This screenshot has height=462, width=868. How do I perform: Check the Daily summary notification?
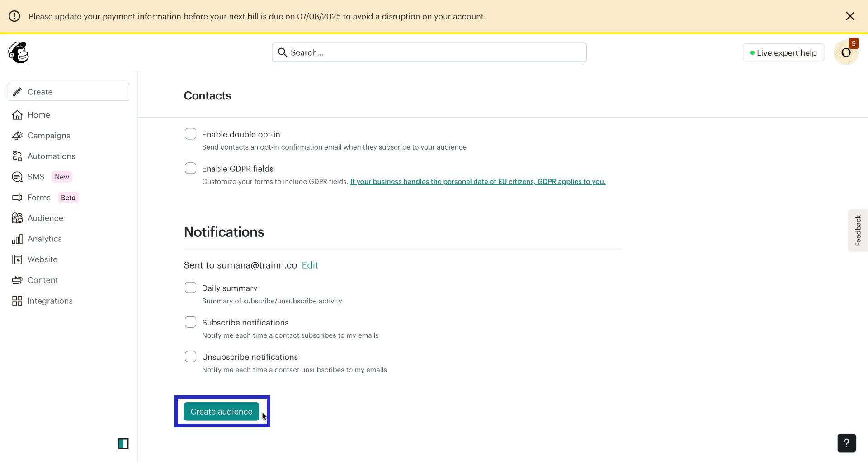point(190,288)
